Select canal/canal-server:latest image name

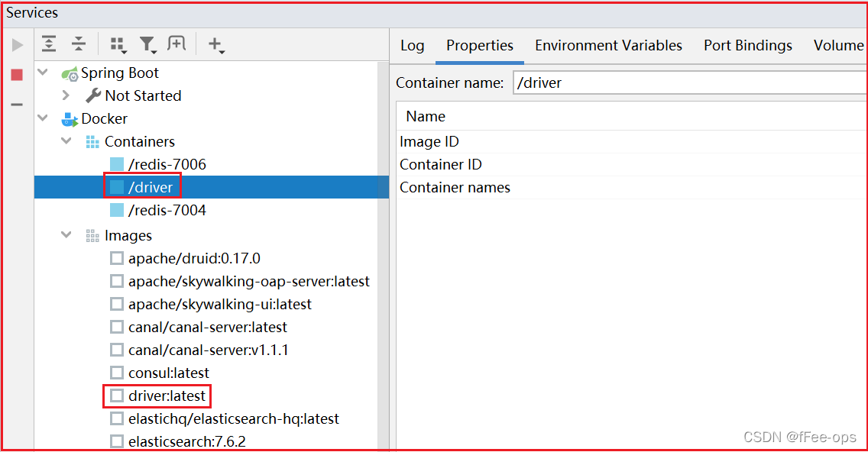click(208, 327)
